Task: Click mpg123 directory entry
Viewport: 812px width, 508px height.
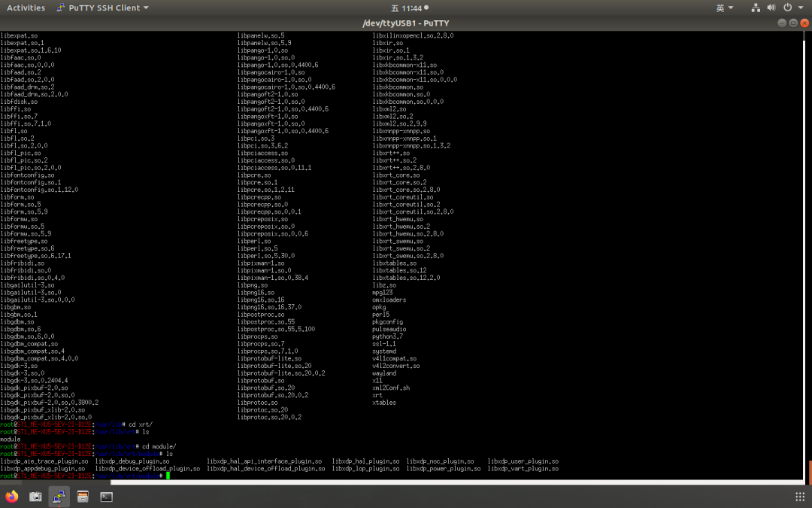Action: (x=383, y=292)
